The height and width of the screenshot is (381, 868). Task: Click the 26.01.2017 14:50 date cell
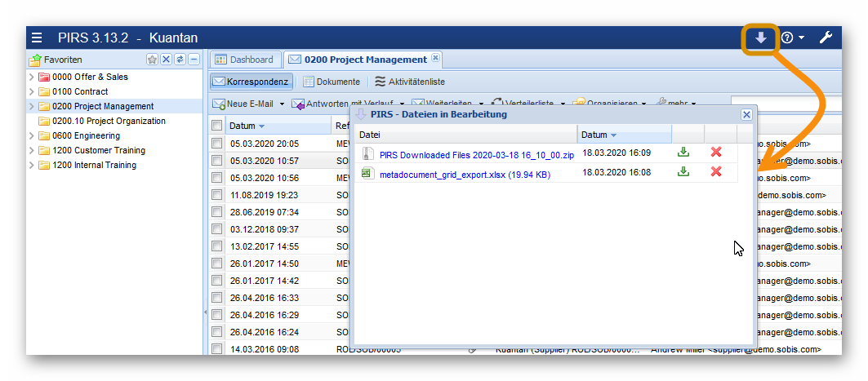coord(264,264)
